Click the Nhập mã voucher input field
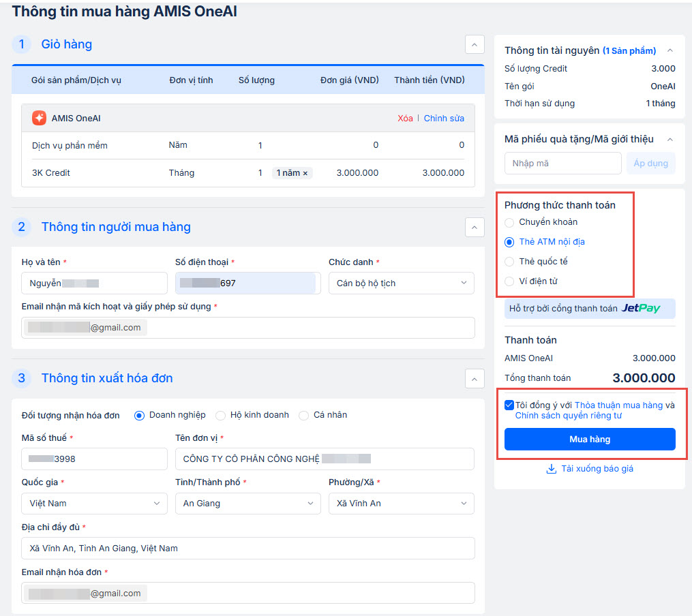This screenshot has height=616, width=692. coord(562,164)
